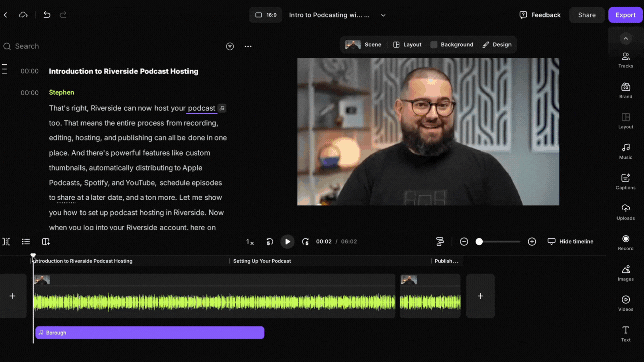Screen dimensions: 644x362
Task: Click the split clip tool icon
Action: tap(6, 242)
